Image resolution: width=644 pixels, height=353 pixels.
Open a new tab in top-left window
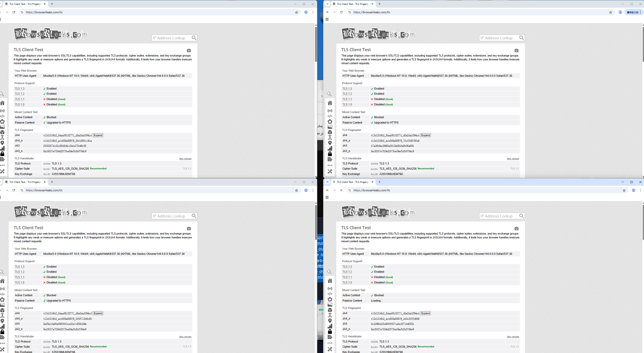[x=52, y=4]
